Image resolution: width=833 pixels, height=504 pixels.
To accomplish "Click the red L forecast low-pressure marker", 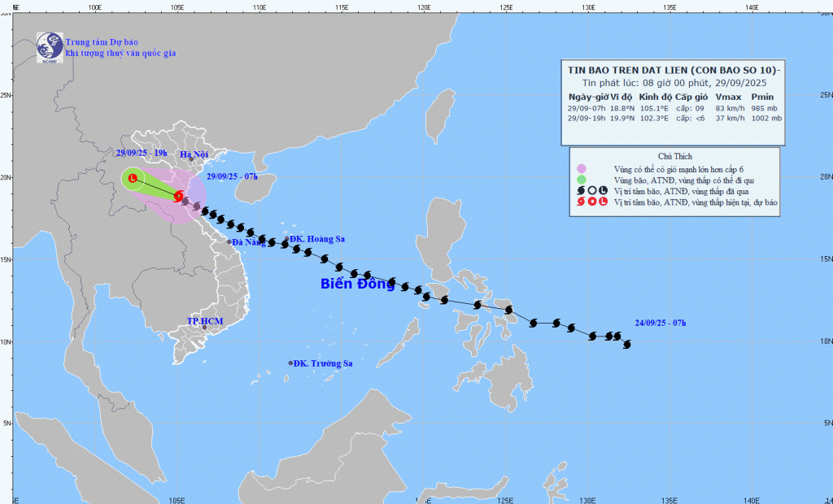I will click(x=132, y=178).
